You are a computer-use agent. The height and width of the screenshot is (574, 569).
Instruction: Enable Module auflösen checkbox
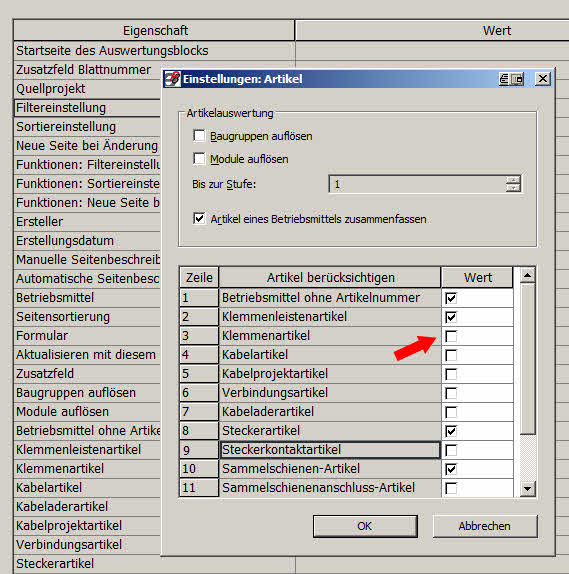click(199, 159)
